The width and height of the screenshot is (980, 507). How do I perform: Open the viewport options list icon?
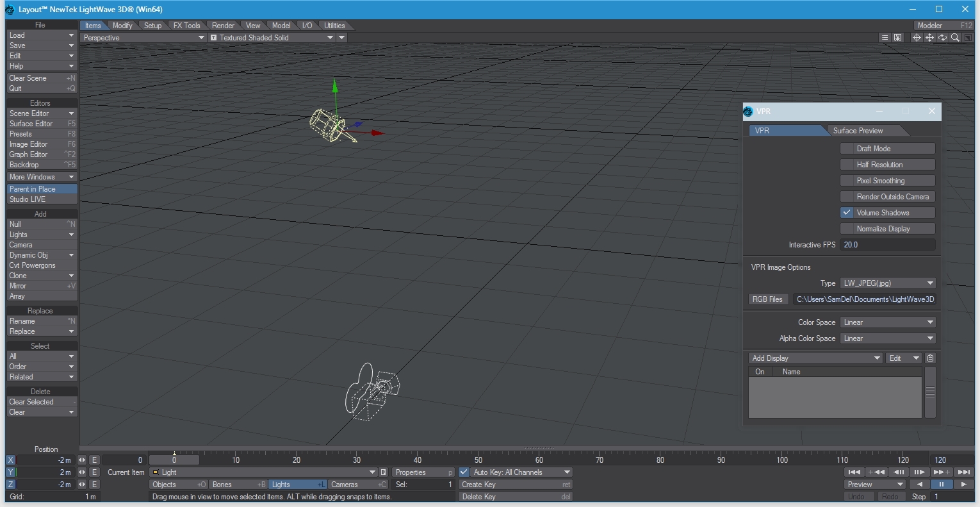885,38
